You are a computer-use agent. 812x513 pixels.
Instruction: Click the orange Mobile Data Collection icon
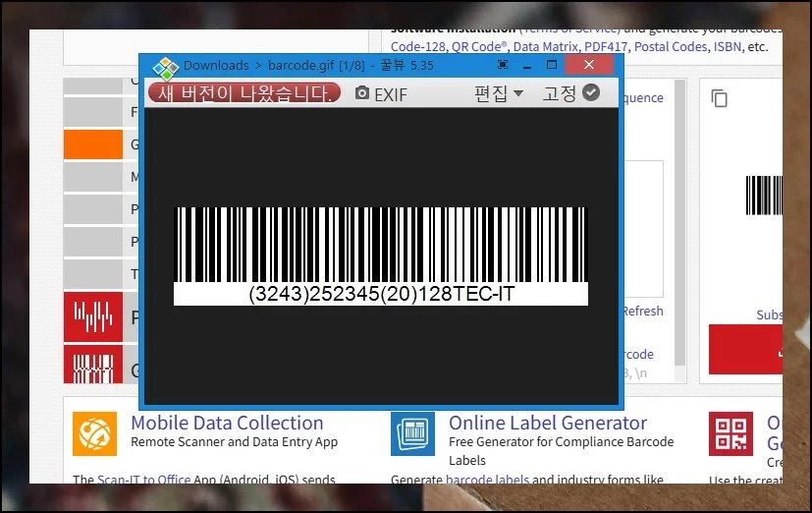click(x=94, y=433)
